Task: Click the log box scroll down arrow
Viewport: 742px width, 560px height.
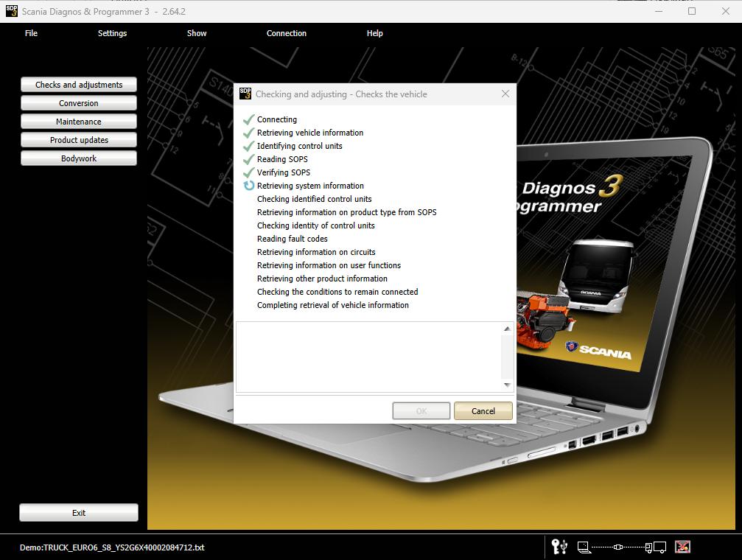Action: (507, 385)
